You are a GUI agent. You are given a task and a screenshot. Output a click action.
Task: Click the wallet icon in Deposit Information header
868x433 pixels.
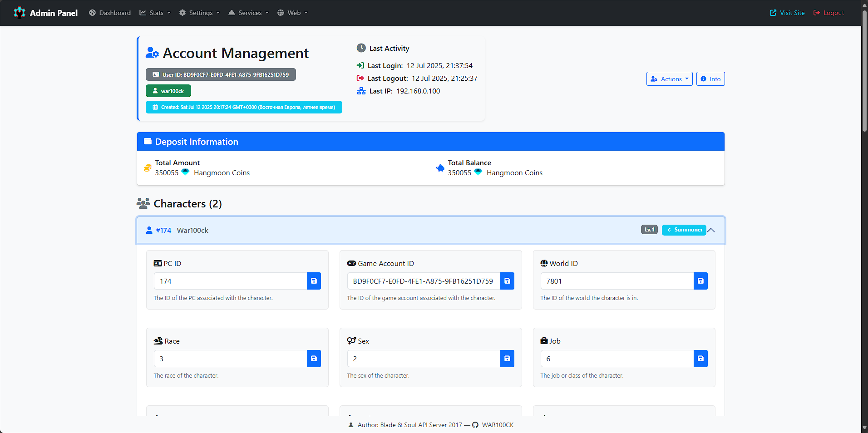click(148, 141)
